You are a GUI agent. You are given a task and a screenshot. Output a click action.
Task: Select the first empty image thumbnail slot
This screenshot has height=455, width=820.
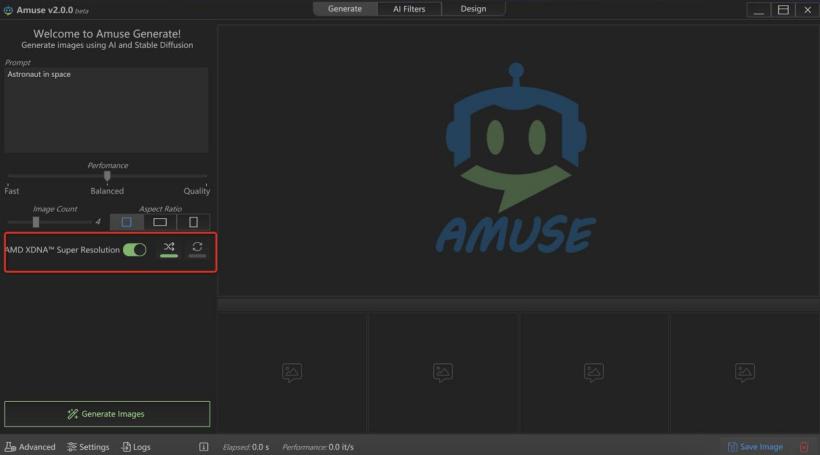292,372
